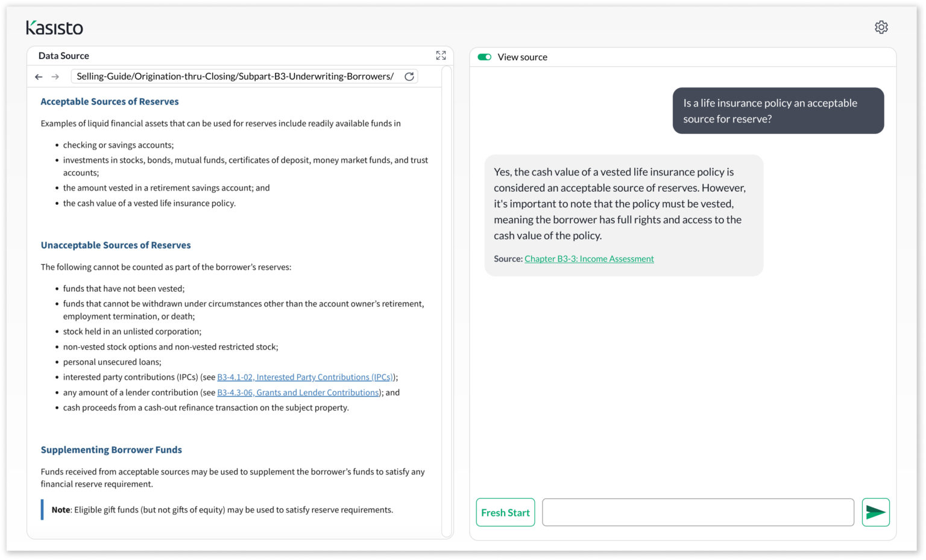Viewport: 926px width, 560px height.
Task: Refresh the Selling-Guide document page
Action: tap(409, 77)
